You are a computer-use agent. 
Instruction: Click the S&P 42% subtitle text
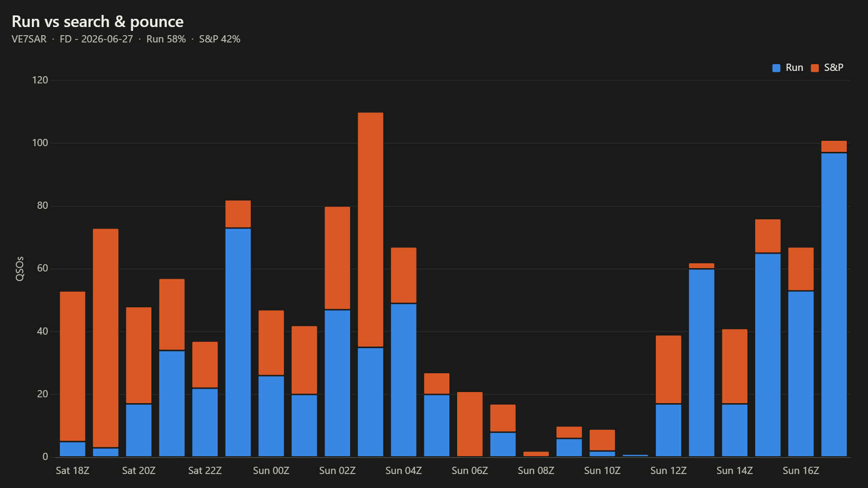click(x=219, y=39)
